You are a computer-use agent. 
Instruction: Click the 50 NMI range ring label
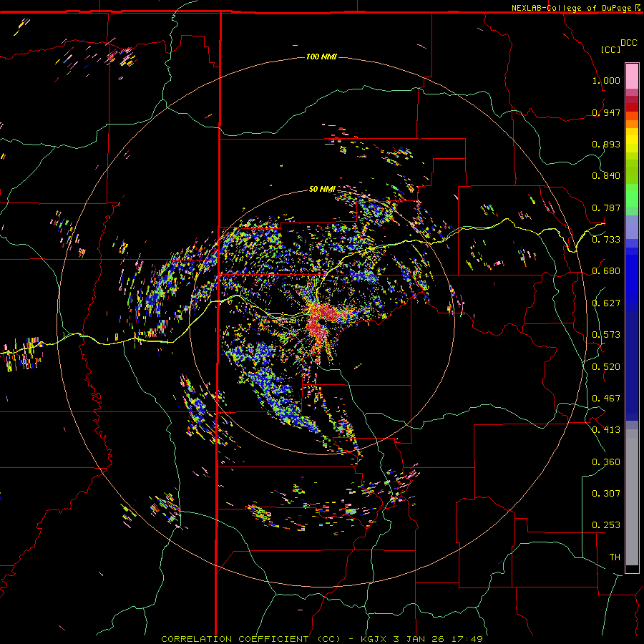(322, 189)
